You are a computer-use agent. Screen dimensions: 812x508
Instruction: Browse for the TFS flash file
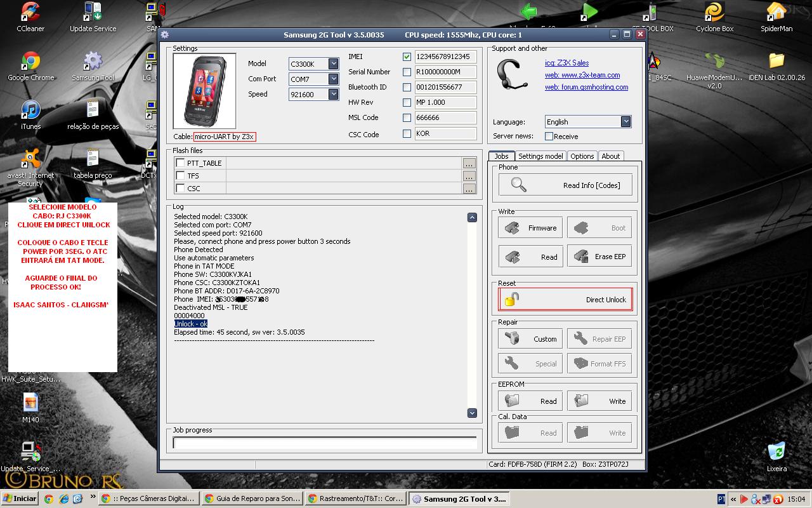tap(469, 176)
